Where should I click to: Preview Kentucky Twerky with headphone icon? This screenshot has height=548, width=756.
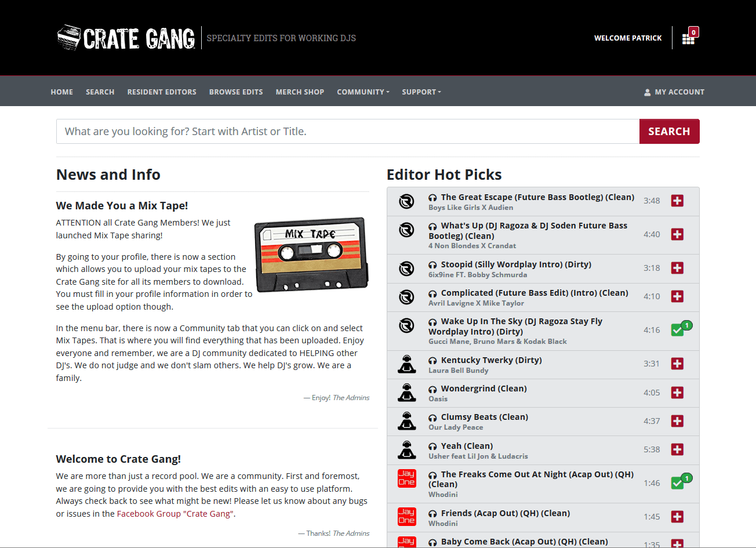432,361
